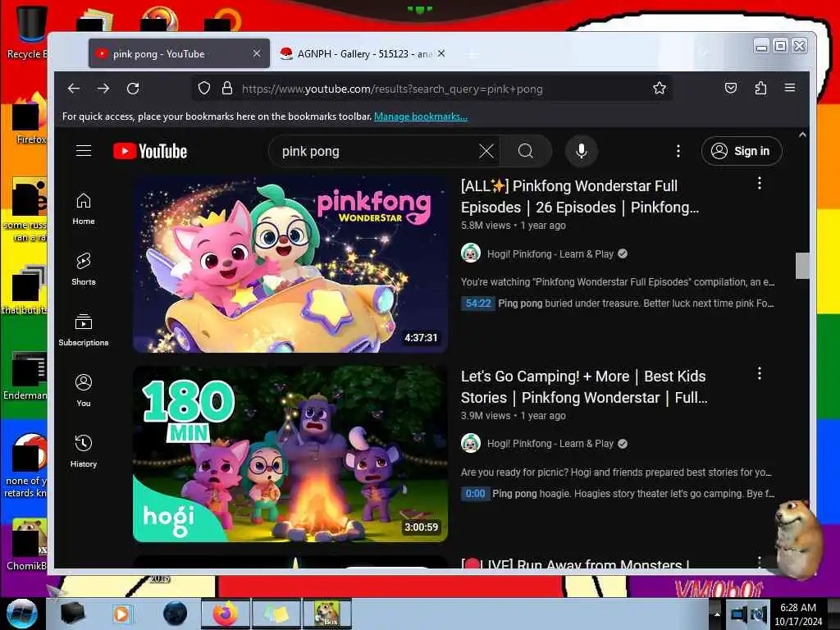840x630 pixels.
Task: Run the search with the magnifier button
Action: coord(526,151)
